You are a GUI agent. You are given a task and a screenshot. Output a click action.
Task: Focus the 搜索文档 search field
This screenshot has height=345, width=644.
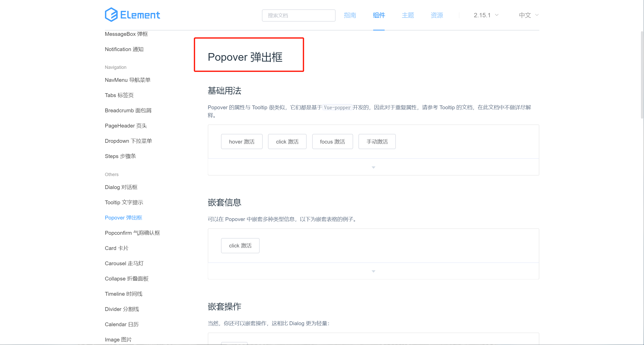299,15
